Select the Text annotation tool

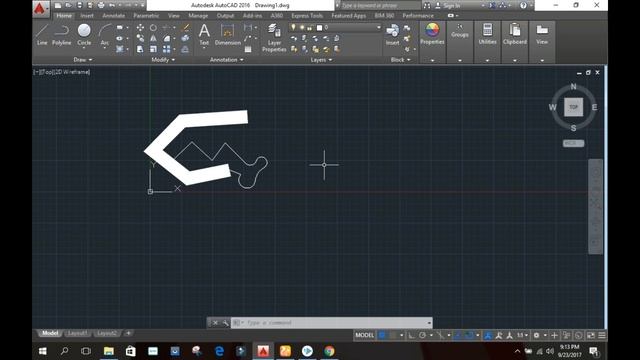pos(204,34)
